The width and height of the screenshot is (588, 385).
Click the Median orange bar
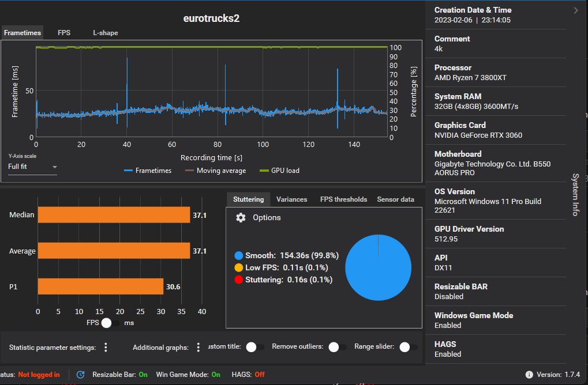click(x=114, y=215)
